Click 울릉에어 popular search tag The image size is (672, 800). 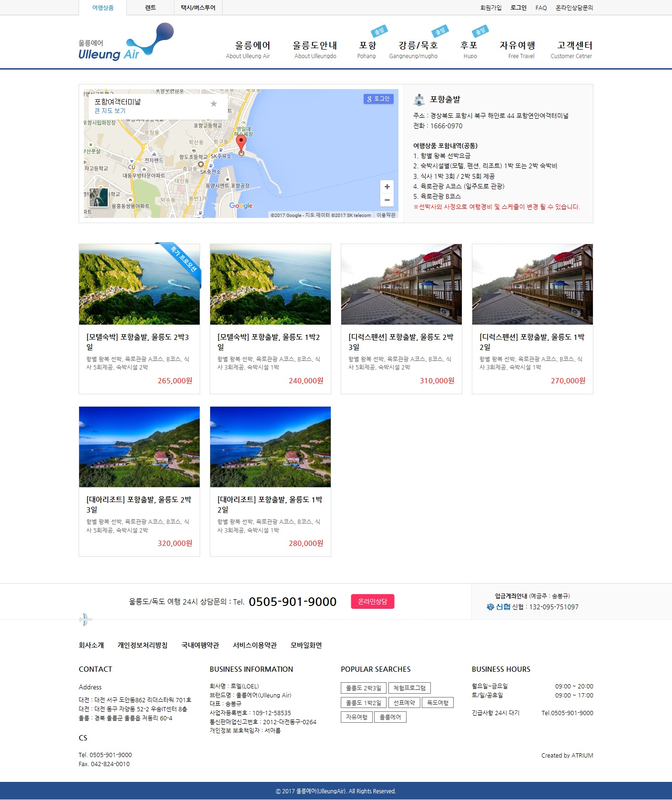click(390, 717)
